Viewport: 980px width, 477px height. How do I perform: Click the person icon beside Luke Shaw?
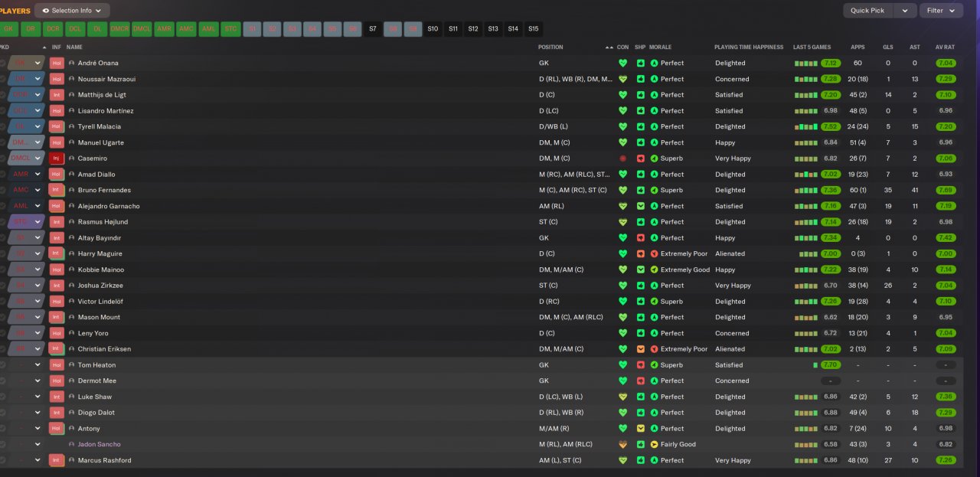point(72,397)
